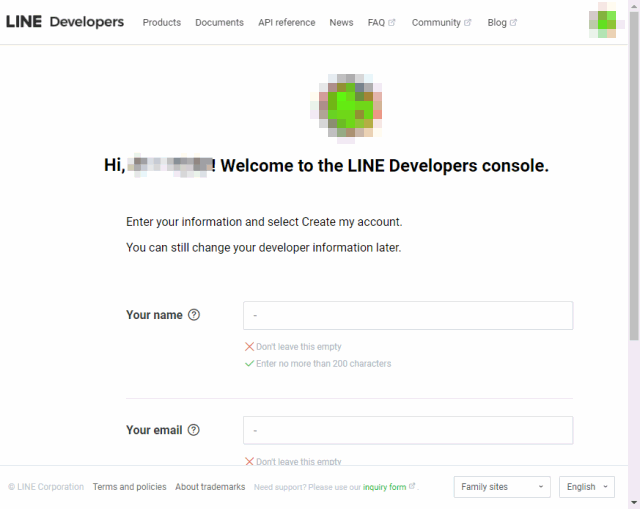Click the help icon beside Your email
The height and width of the screenshot is (509, 640).
tap(194, 430)
